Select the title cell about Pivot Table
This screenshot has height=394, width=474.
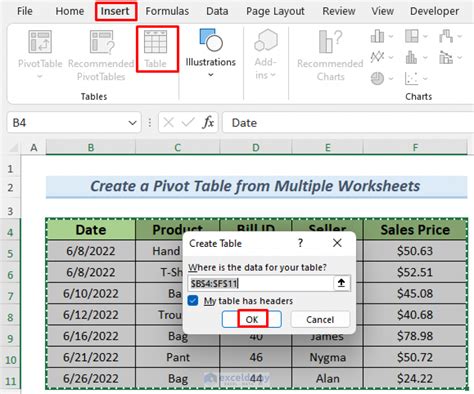(x=256, y=187)
